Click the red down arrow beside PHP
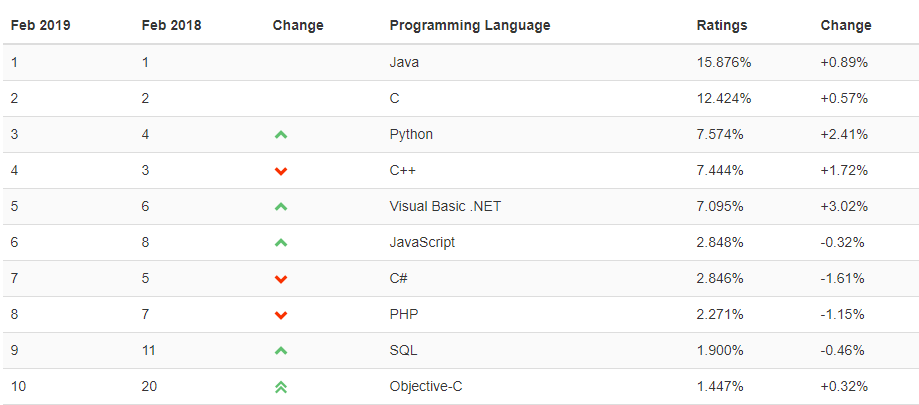919x405 pixels. (x=281, y=315)
